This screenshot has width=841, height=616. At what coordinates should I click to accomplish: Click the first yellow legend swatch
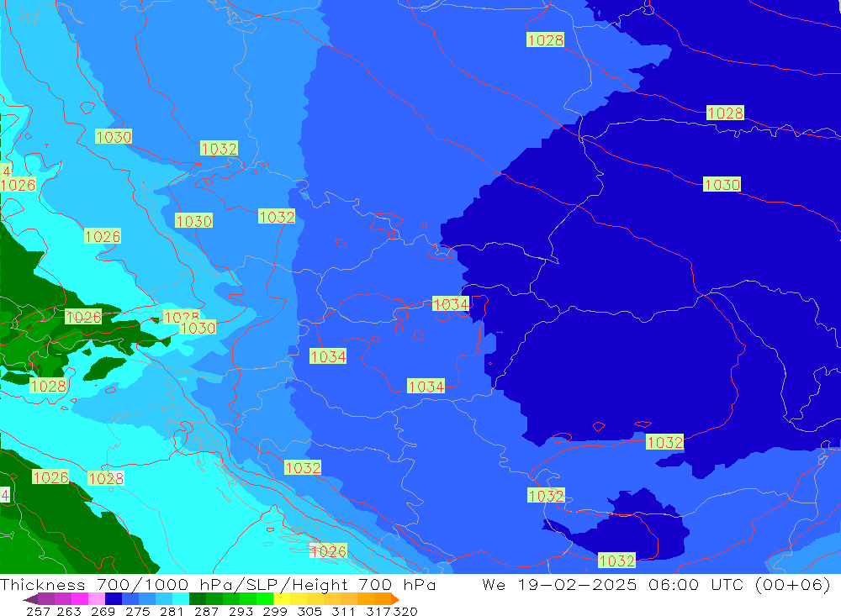(282, 599)
